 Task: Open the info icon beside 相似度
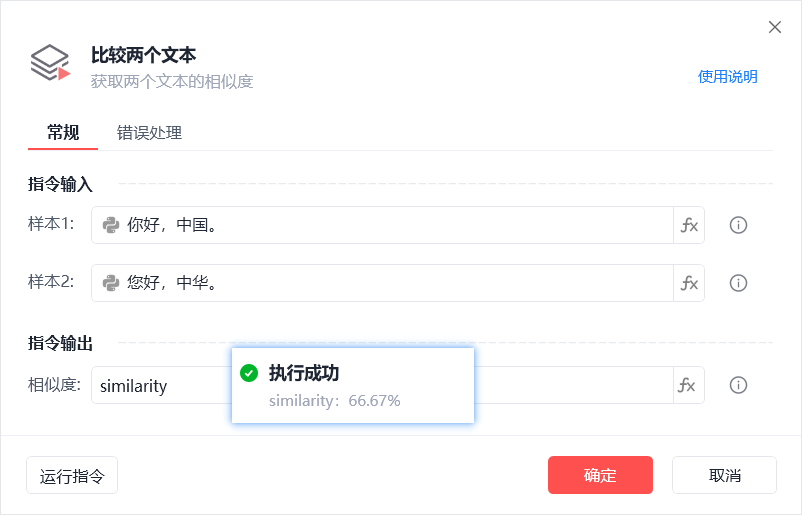(738, 385)
